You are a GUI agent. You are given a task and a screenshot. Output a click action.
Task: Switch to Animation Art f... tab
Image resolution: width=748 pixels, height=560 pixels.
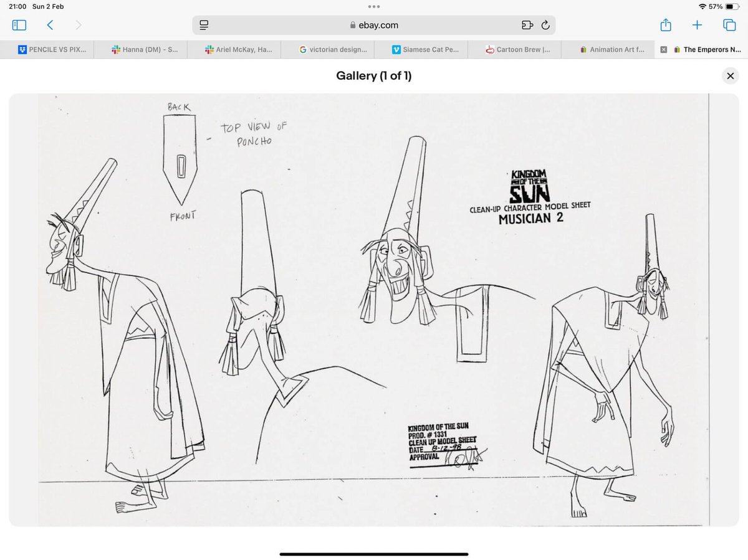(x=608, y=50)
